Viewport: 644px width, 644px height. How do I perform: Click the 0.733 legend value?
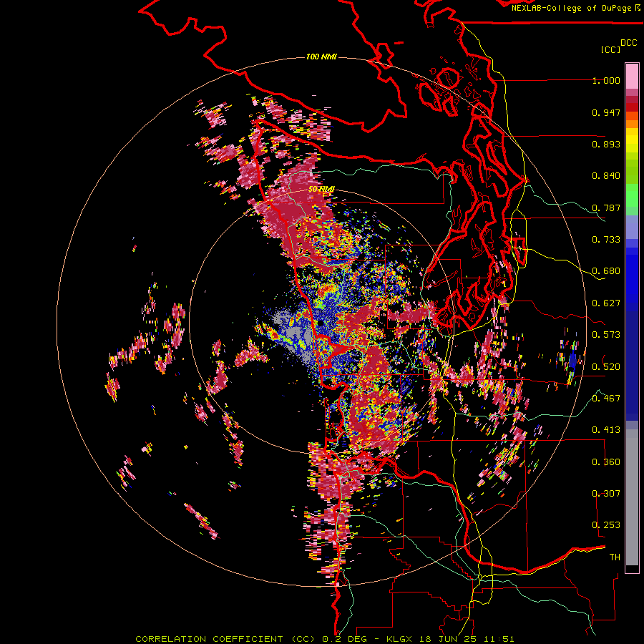coord(606,240)
